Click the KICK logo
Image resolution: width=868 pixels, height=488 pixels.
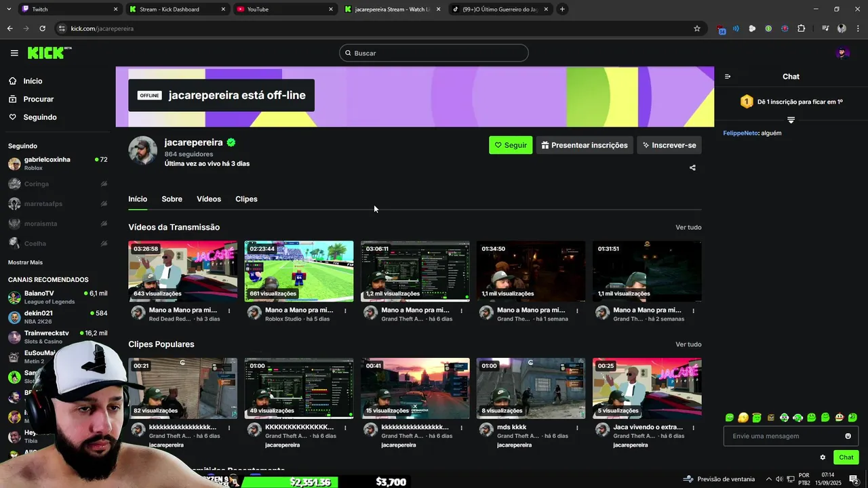49,53
